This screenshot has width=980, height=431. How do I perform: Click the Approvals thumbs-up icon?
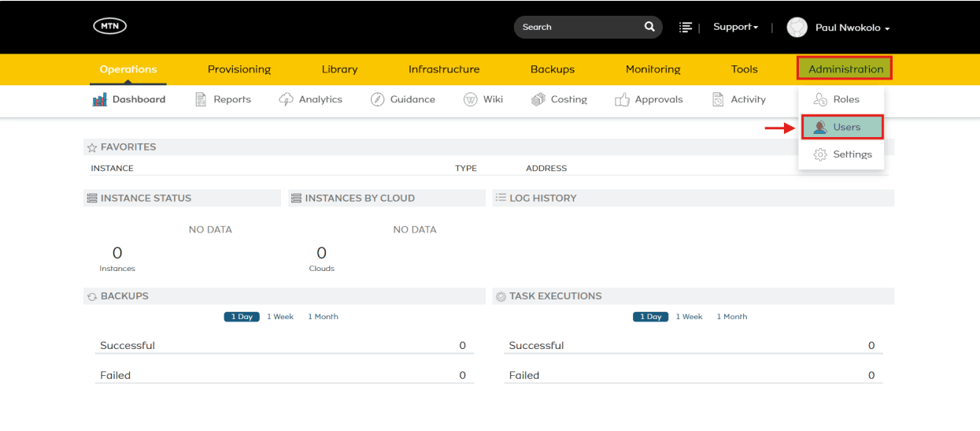click(622, 99)
